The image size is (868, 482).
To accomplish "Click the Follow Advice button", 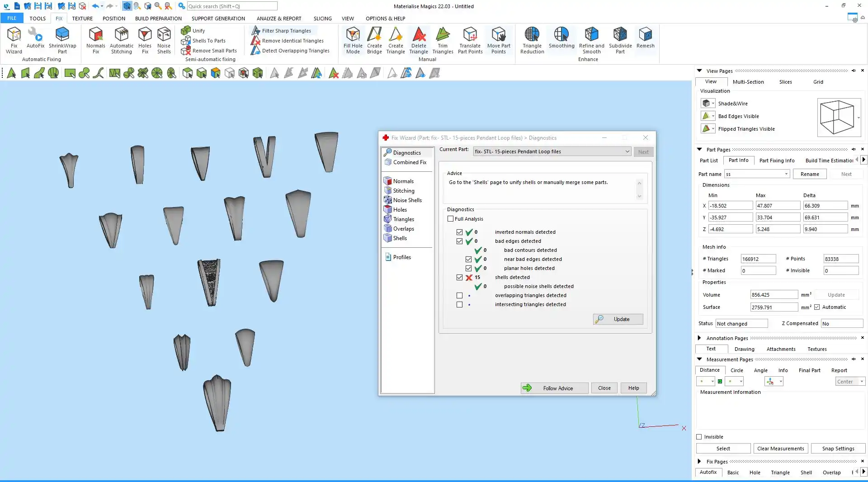I will tap(554, 388).
